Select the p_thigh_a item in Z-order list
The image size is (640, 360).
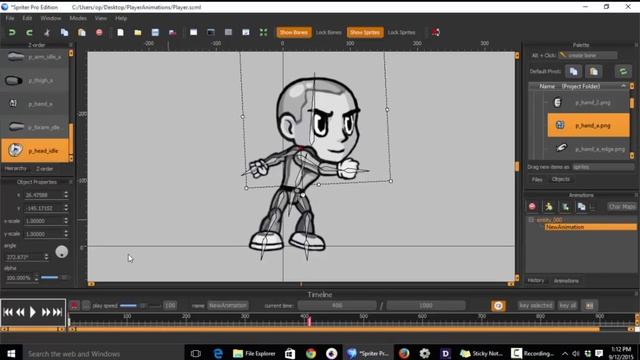(x=34, y=80)
